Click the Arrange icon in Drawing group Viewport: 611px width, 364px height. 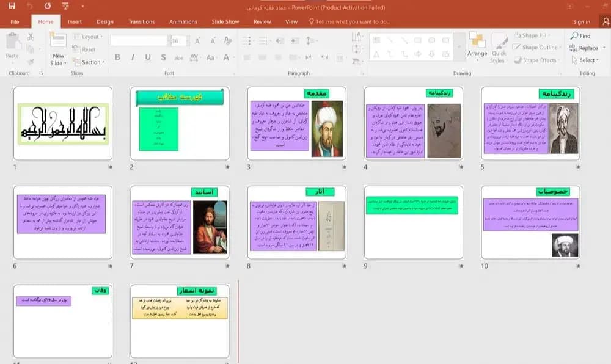[477, 47]
